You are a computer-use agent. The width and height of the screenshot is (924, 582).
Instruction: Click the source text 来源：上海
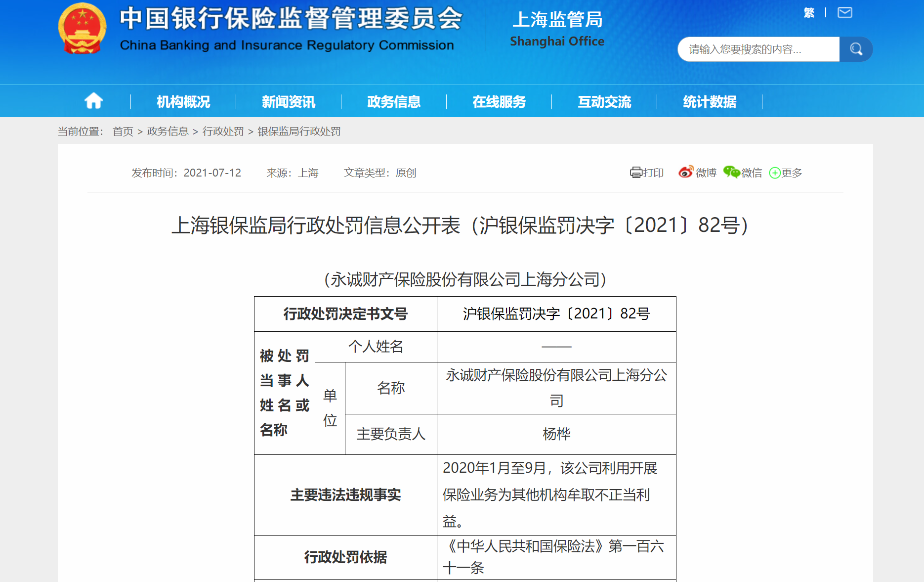[293, 173]
